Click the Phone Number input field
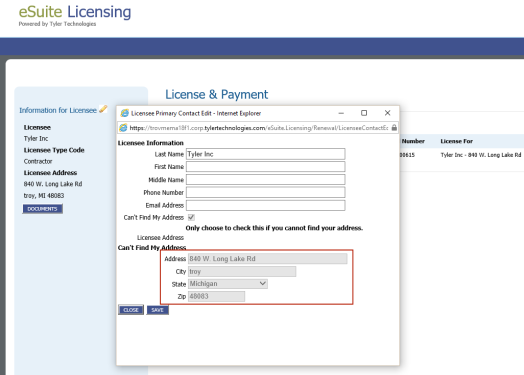Image resolution: width=524 pixels, height=375 pixels. click(x=266, y=193)
